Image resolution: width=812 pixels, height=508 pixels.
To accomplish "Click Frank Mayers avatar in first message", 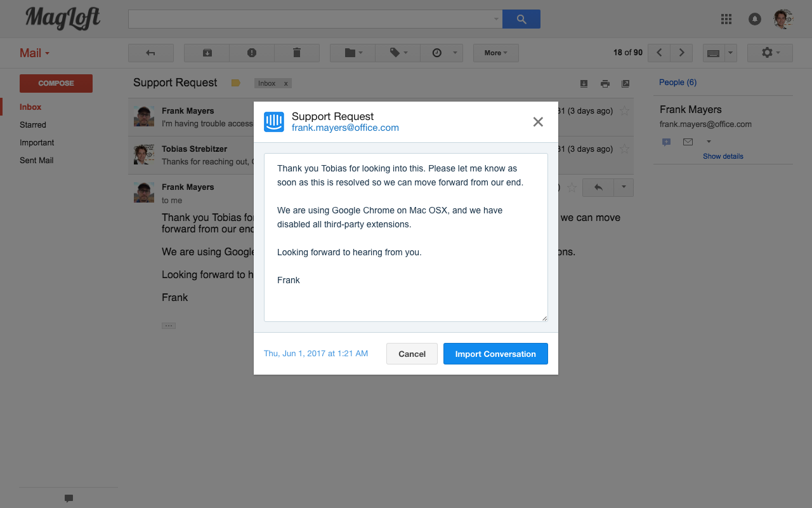I will click(144, 116).
